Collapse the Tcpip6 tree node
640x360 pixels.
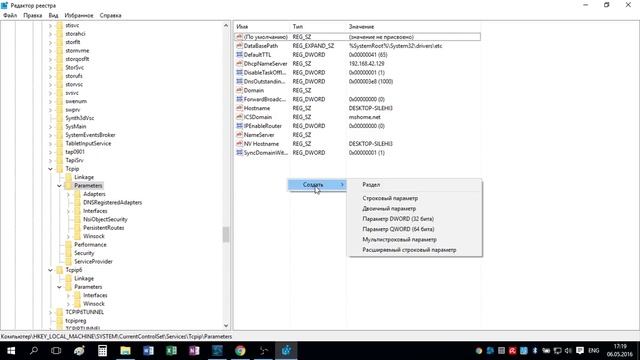pyautogui.click(x=51, y=270)
